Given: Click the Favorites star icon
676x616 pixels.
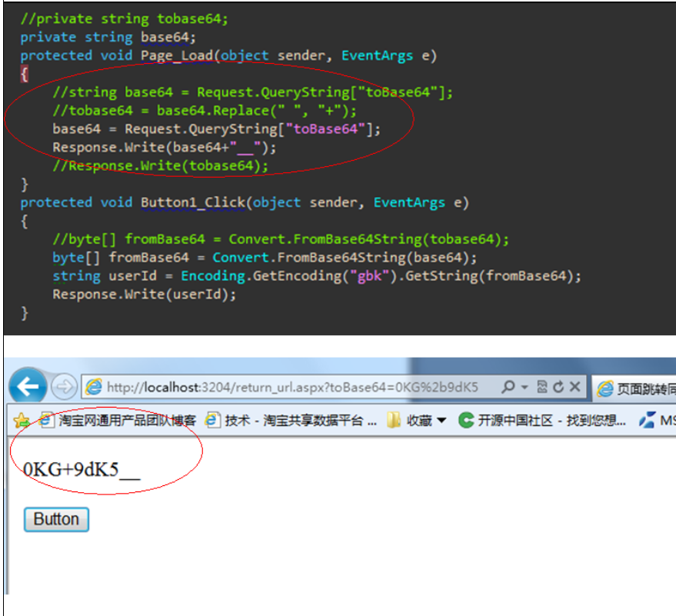Looking at the screenshot, I should (x=21, y=420).
